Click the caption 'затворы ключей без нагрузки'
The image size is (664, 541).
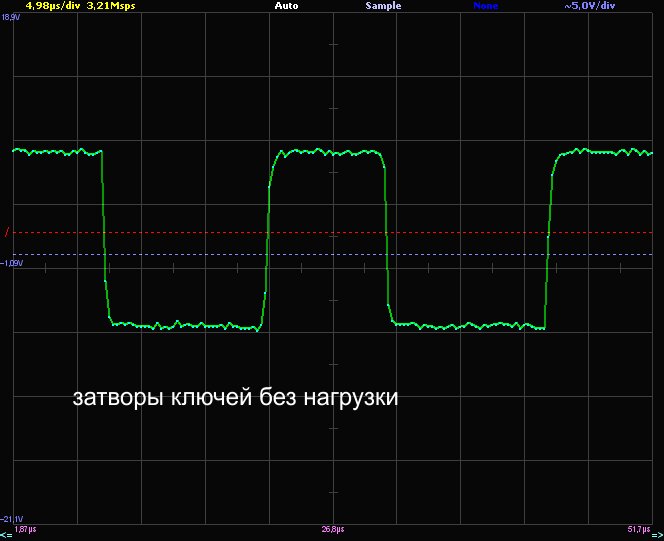coord(235,397)
